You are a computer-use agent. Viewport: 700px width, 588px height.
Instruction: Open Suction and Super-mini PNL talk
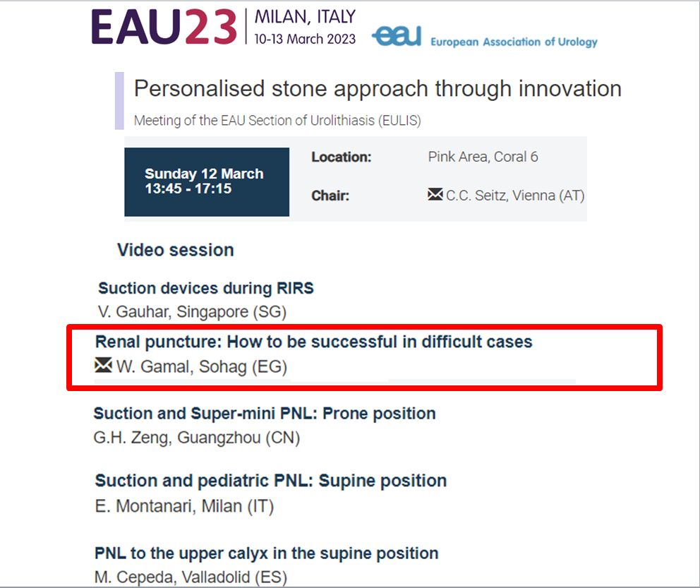[265, 413]
